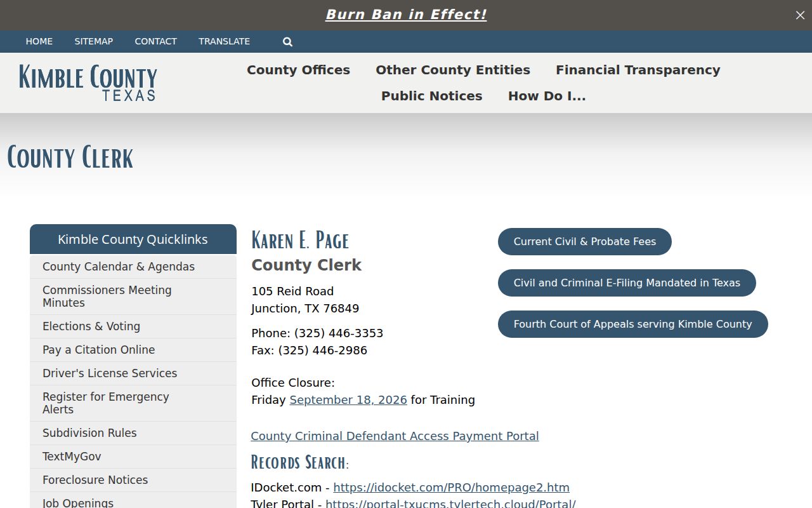Follow the idocket.com homepage2 link
Image resolution: width=812 pixels, height=508 pixels.
pos(451,488)
